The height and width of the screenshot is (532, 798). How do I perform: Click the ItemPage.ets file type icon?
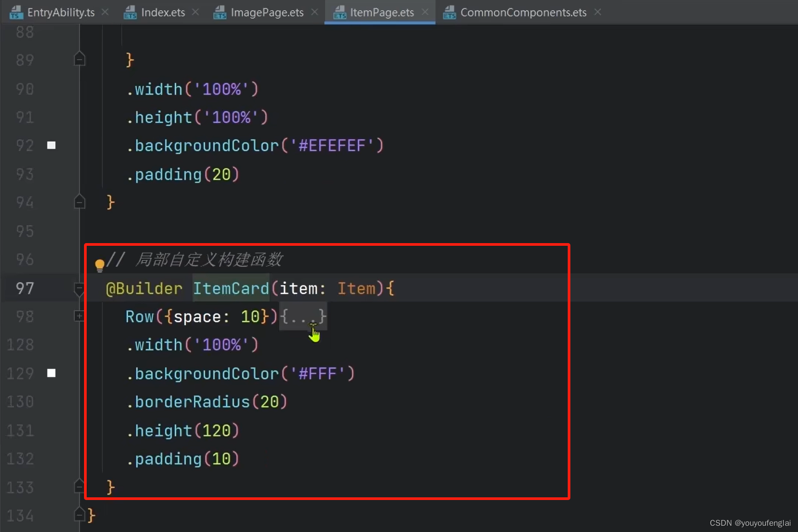pyautogui.click(x=339, y=12)
